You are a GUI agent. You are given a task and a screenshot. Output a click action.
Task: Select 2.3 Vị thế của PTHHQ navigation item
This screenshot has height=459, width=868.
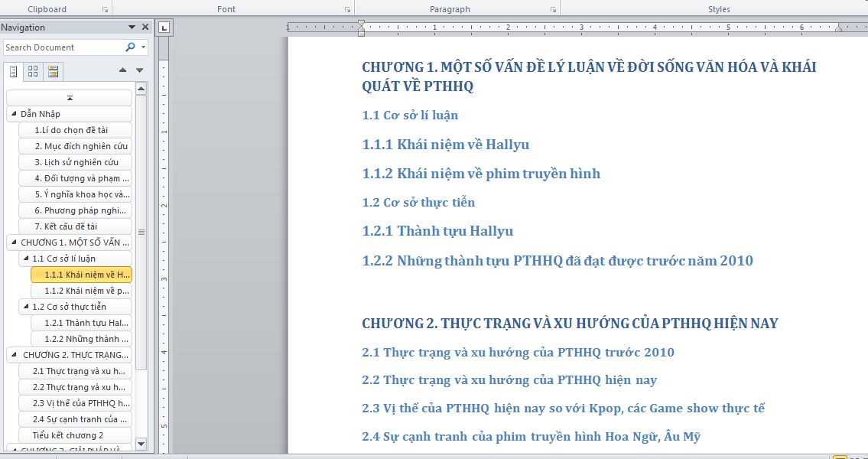tap(75, 402)
